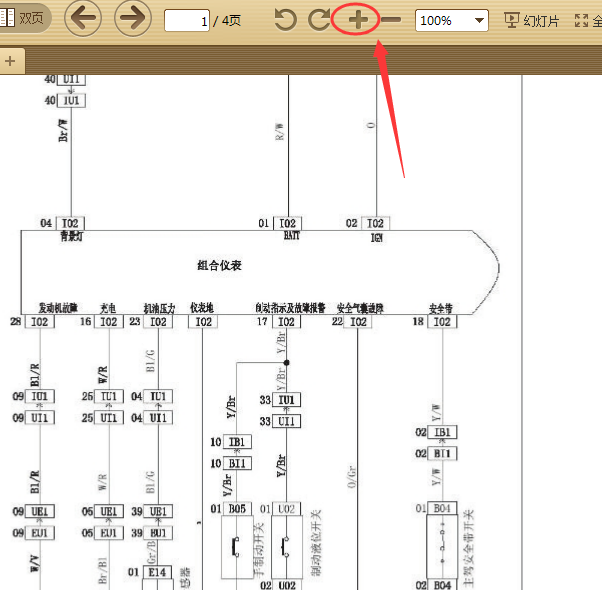The image size is (602, 590).
Task: Click the 制动液位开关 component label
Action: [316, 543]
